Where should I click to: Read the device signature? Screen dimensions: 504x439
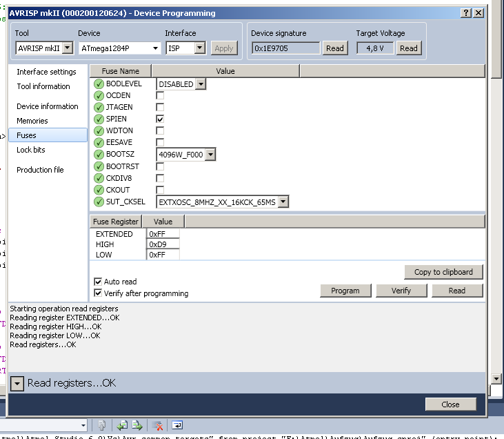[x=335, y=48]
